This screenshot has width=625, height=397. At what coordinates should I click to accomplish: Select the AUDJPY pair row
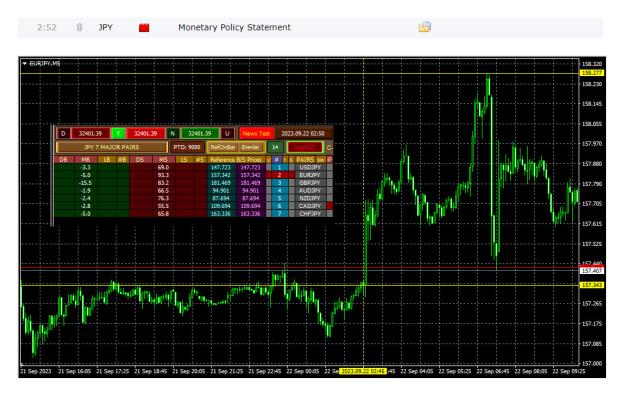pos(310,191)
